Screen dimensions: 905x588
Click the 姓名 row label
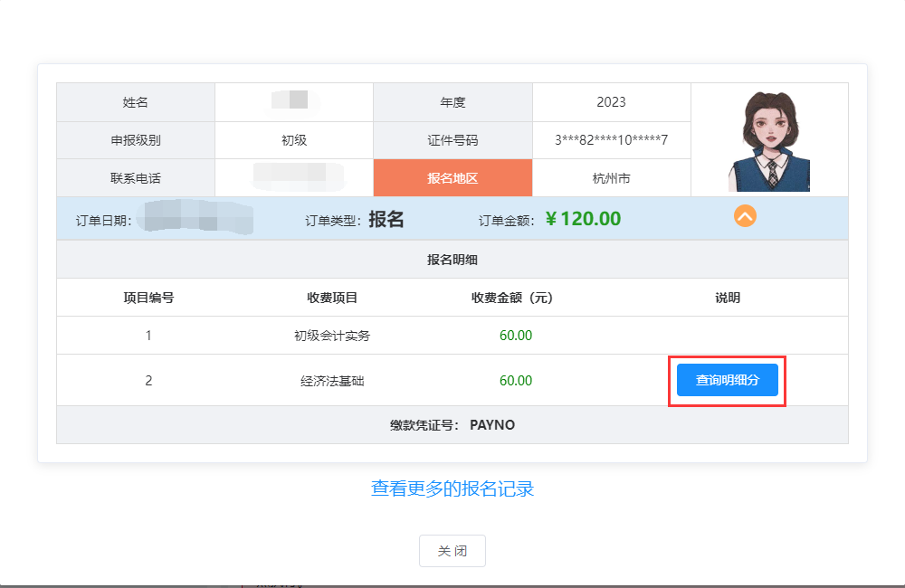coord(136,101)
